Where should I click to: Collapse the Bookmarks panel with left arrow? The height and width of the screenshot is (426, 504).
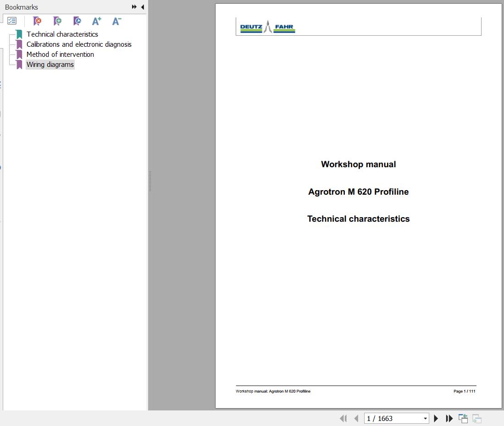[143, 7]
